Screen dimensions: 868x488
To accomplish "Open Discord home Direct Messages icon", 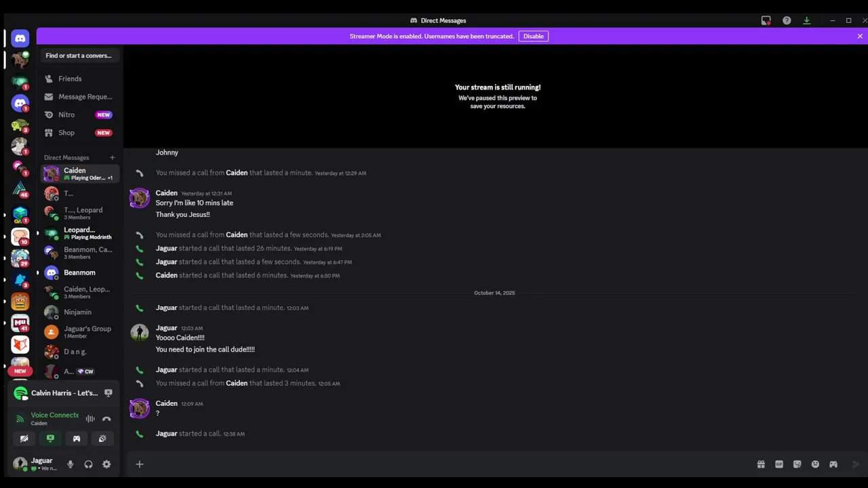I will coord(20,39).
